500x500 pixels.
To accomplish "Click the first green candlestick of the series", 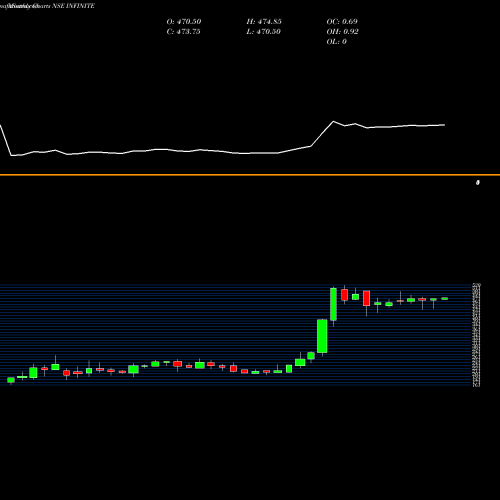I will (11, 380).
